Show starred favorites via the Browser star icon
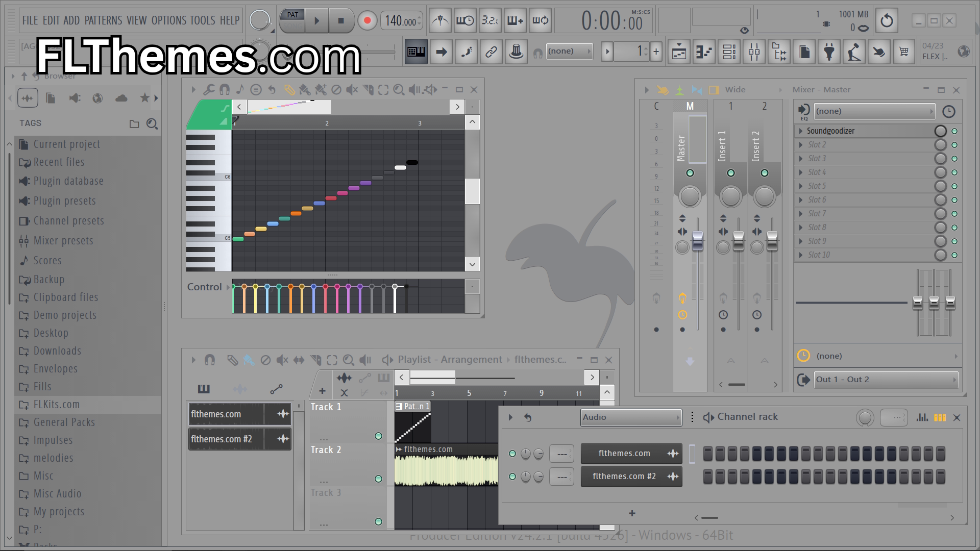 [144, 98]
